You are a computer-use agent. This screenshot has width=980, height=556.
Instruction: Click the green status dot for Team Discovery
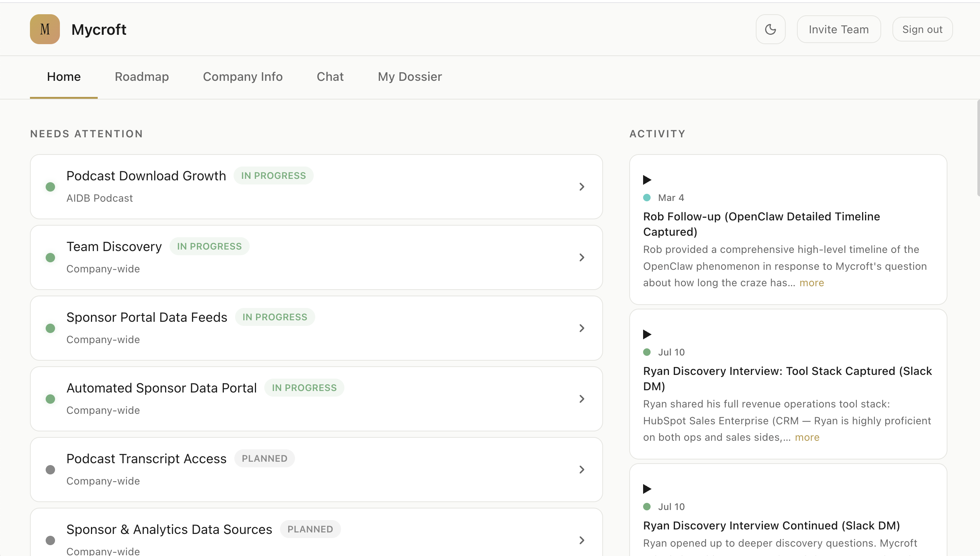coord(51,257)
